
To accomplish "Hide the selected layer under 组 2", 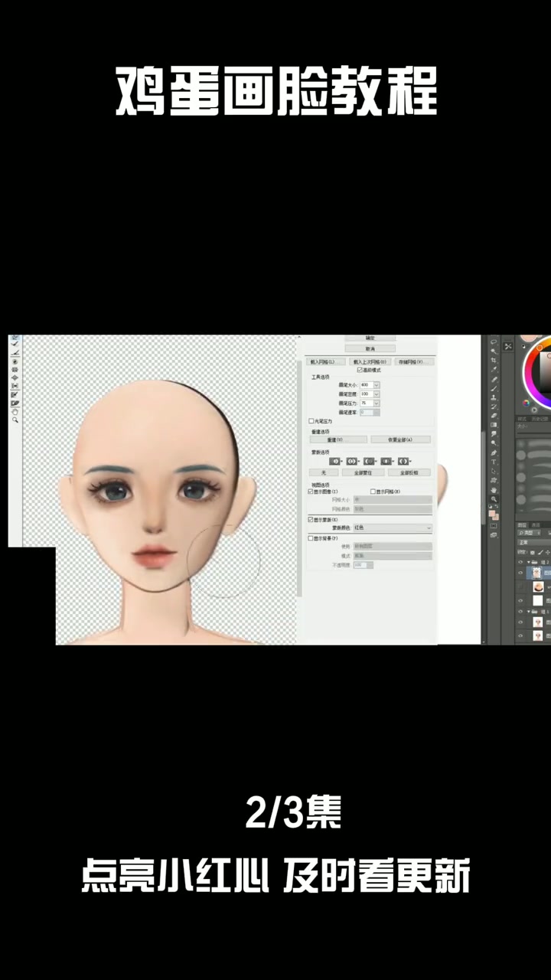I will (x=520, y=573).
